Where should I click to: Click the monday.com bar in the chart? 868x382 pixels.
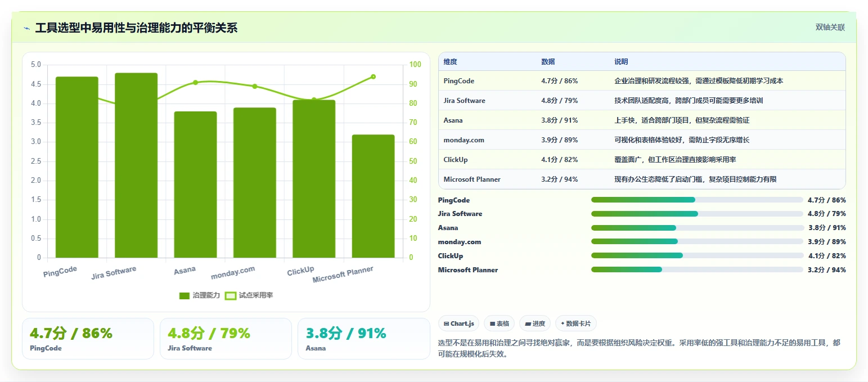tap(255, 183)
